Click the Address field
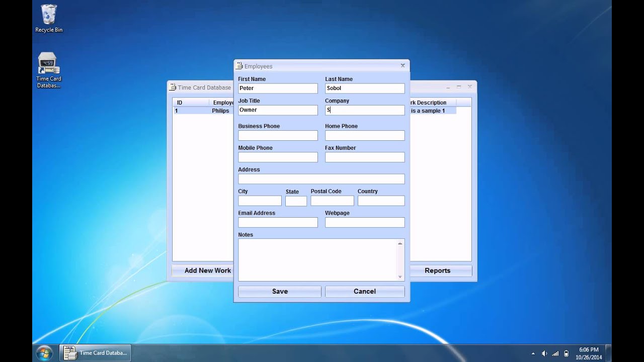Image resolution: width=644 pixels, height=362 pixels. pos(321,179)
